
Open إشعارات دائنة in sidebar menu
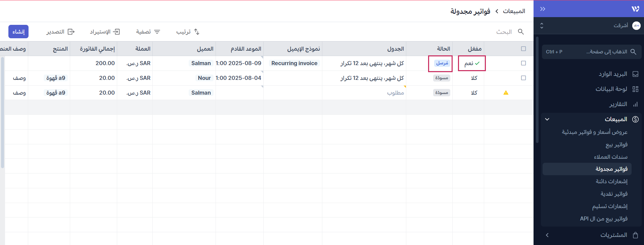pos(611,181)
